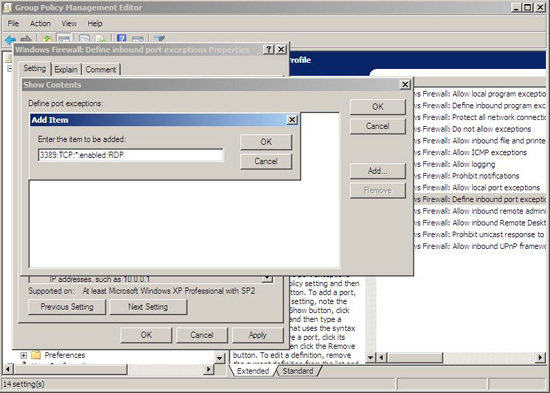The width and height of the screenshot is (550, 393).
Task: Confirm with OK in Add Item dialog
Action: point(266,142)
